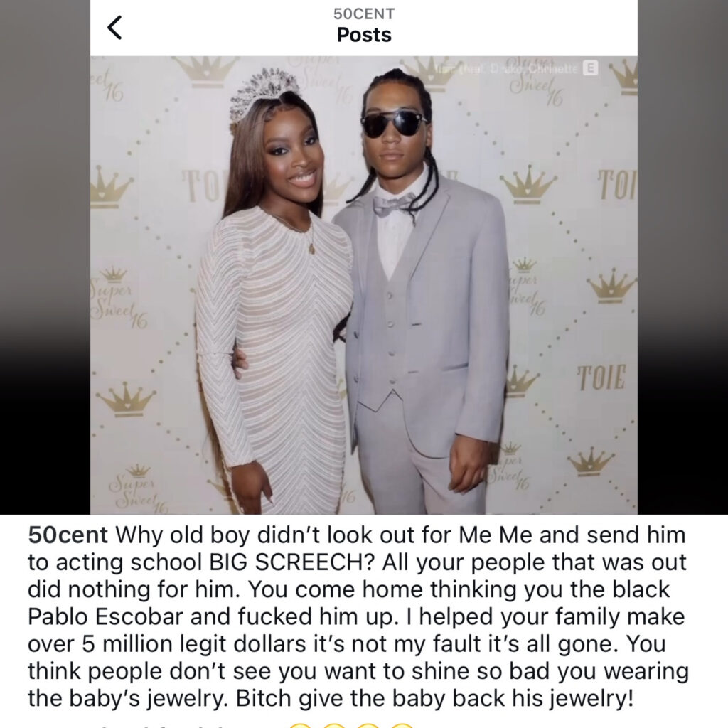Open the 50cent username in the caption
The height and width of the screenshot is (728, 728).
68,535
